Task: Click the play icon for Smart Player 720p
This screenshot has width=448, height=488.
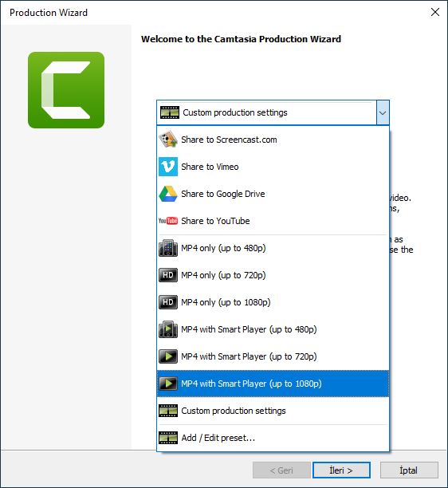Action: 168,356
